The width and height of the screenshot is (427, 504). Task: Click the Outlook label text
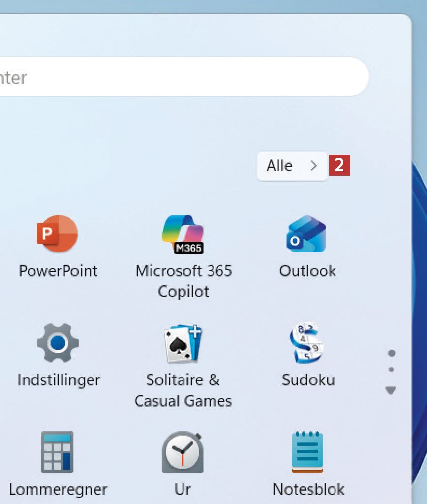(x=307, y=271)
